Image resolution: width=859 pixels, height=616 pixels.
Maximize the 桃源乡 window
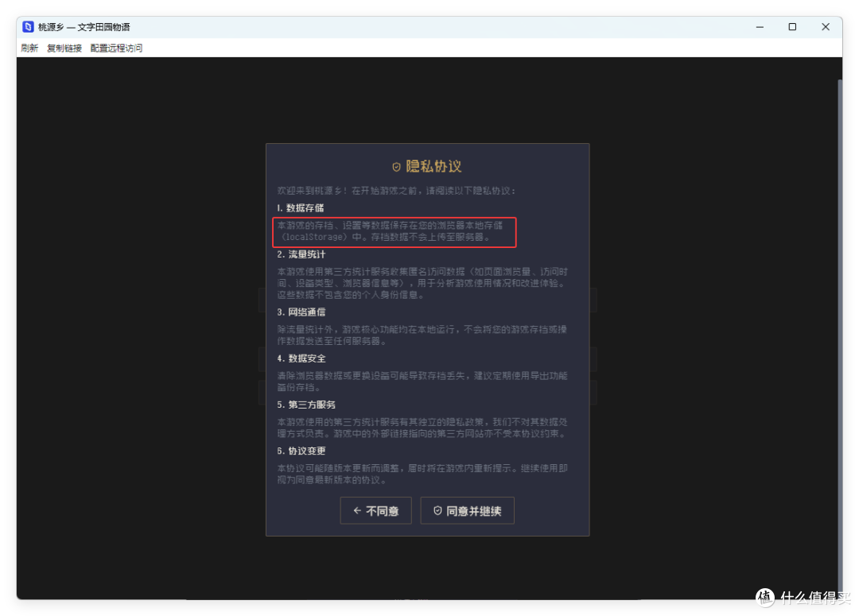[792, 27]
